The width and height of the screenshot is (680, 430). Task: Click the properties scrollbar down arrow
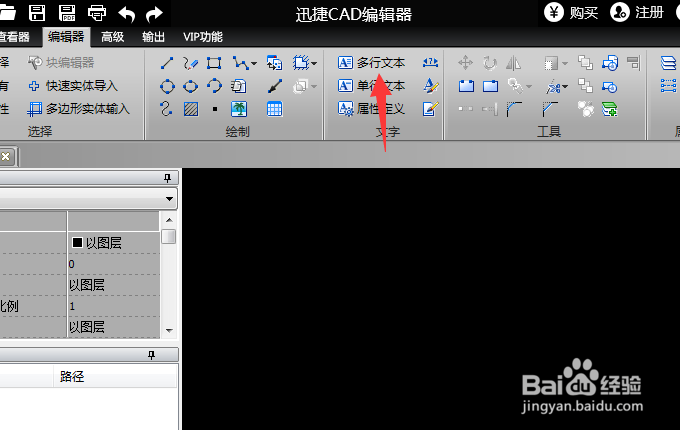tap(169, 331)
